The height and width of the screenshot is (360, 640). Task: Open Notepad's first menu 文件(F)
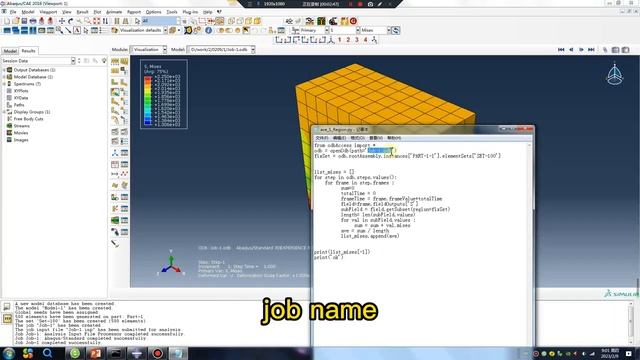point(322,138)
